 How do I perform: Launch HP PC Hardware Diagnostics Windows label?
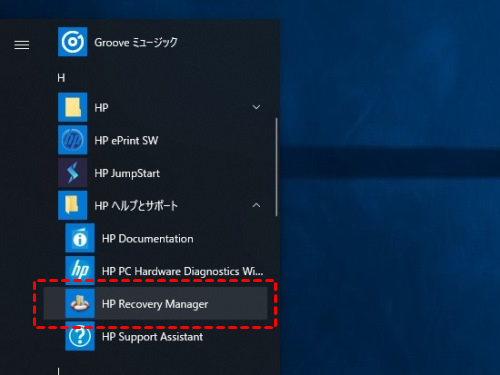(183, 271)
